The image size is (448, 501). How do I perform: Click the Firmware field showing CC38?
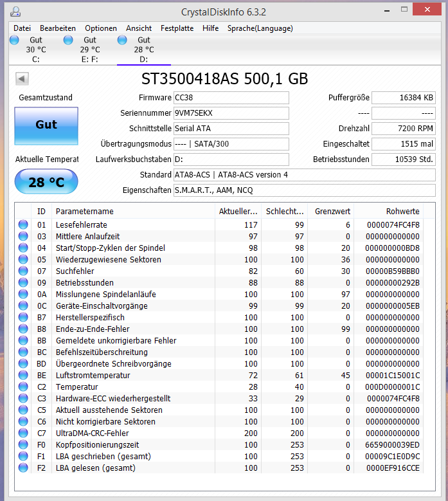click(x=231, y=98)
